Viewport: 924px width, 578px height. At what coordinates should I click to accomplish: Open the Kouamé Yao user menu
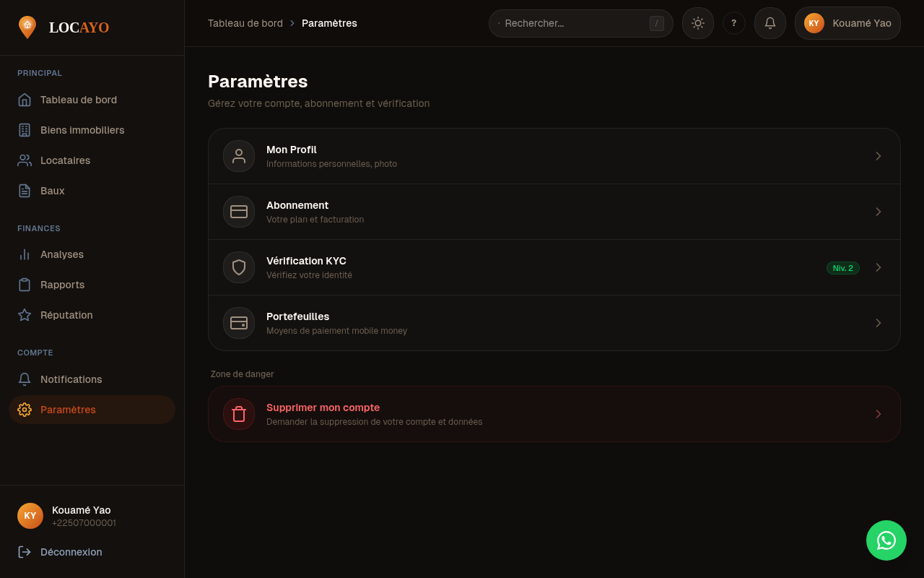847,23
